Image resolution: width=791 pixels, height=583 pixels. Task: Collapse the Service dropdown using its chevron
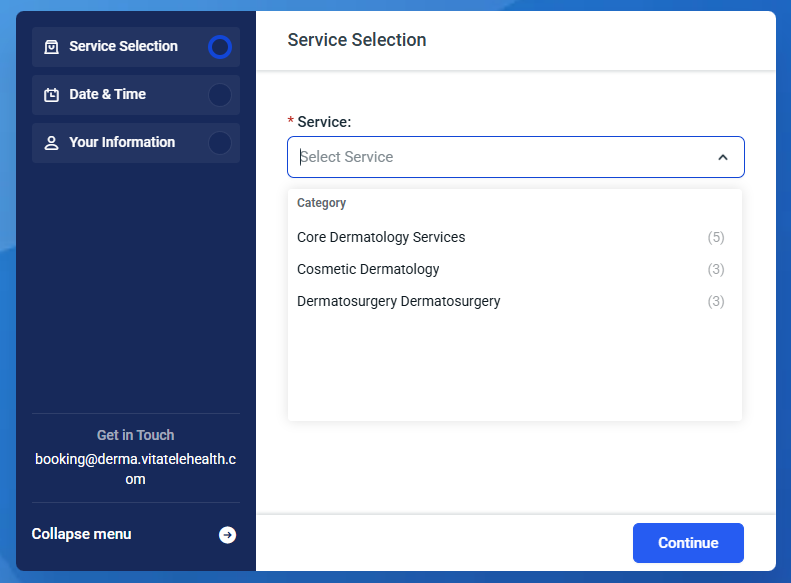point(723,157)
